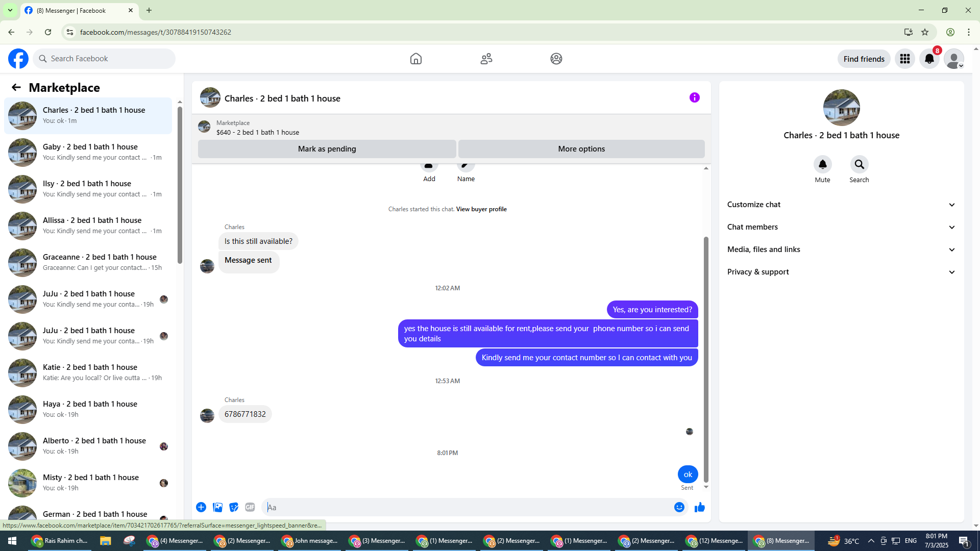This screenshot has width=980, height=551.
Task: Open more actions plus icon
Action: point(201,507)
